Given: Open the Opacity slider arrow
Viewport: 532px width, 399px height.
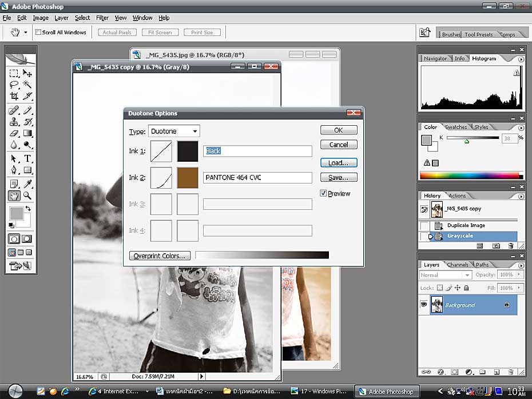Looking at the screenshot, I should click(x=519, y=274).
